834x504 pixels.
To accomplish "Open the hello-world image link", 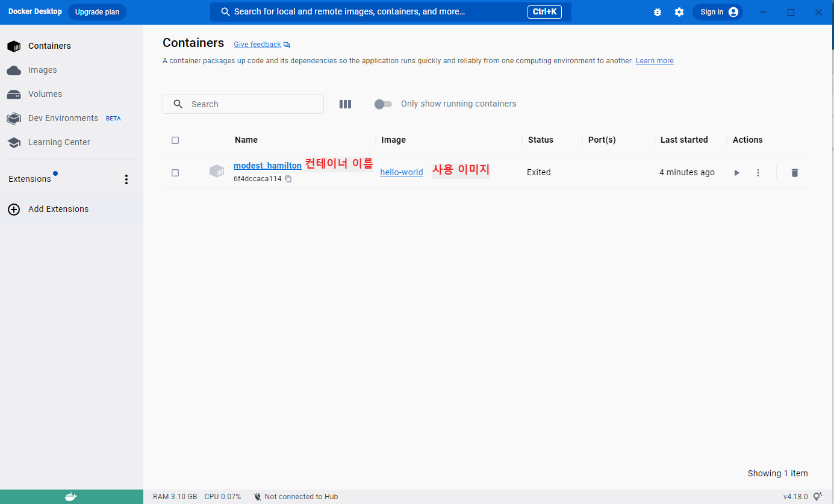I will pyautogui.click(x=402, y=172).
